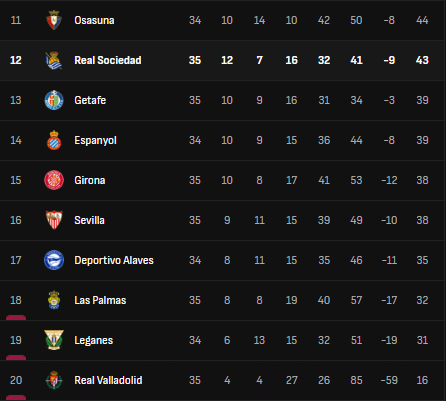The height and width of the screenshot is (401, 446).
Task: Click the Real Sociedad club crest
Action: pos(54,60)
